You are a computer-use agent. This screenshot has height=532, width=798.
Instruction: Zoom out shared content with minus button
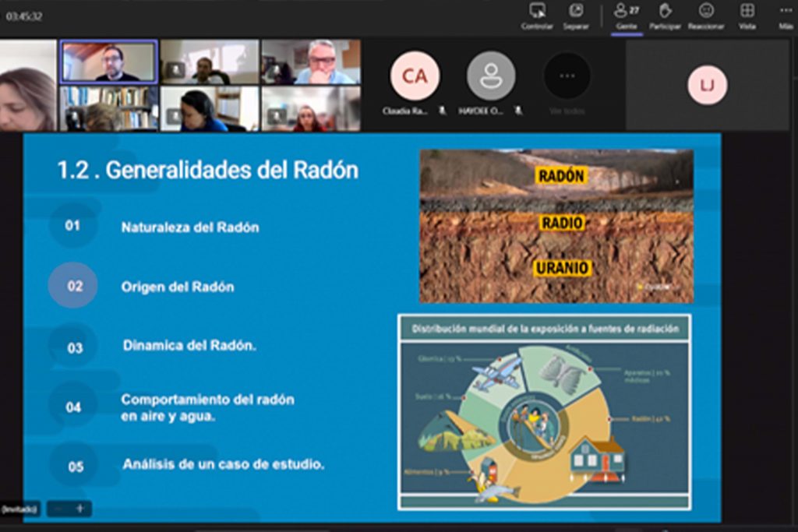(x=58, y=509)
